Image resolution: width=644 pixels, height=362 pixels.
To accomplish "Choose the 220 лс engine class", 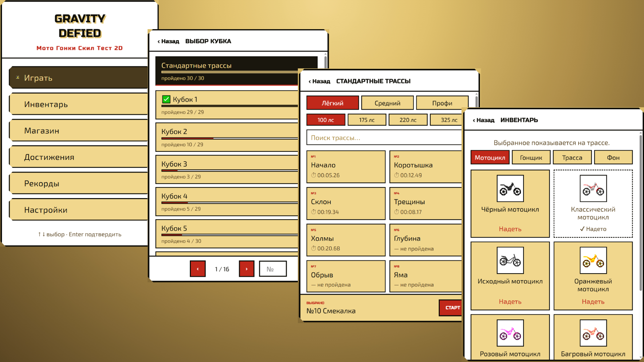I will 408,120.
